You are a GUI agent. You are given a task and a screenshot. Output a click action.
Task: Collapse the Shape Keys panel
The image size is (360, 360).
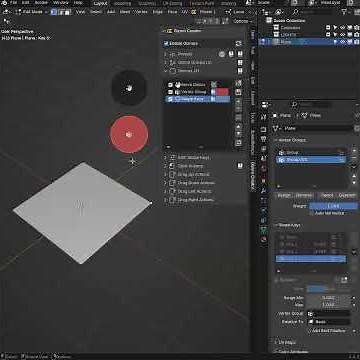pyautogui.click(x=288, y=225)
